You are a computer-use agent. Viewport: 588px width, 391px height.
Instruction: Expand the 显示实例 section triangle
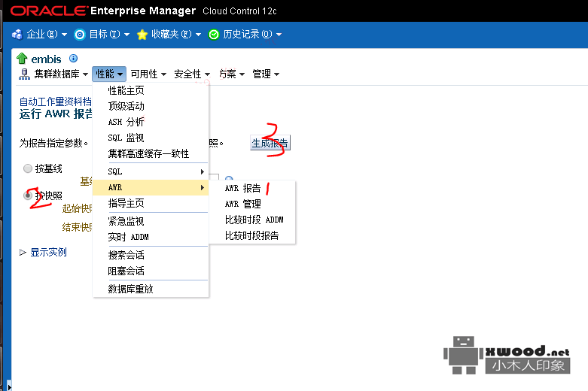[x=23, y=253]
